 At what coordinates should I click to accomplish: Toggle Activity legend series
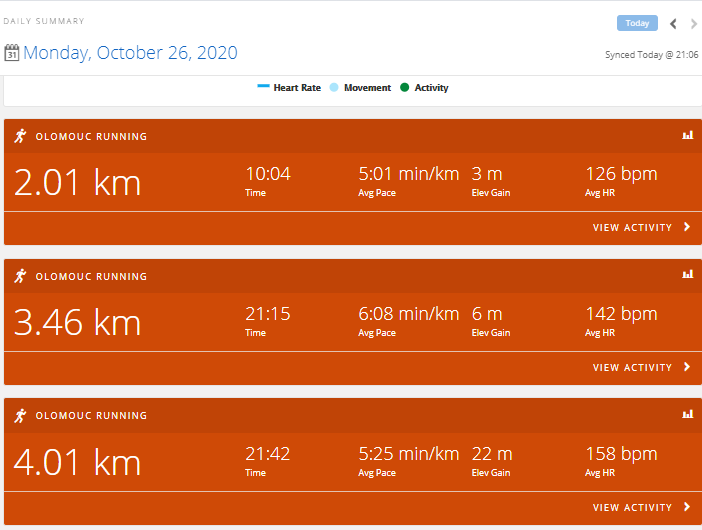[424, 87]
